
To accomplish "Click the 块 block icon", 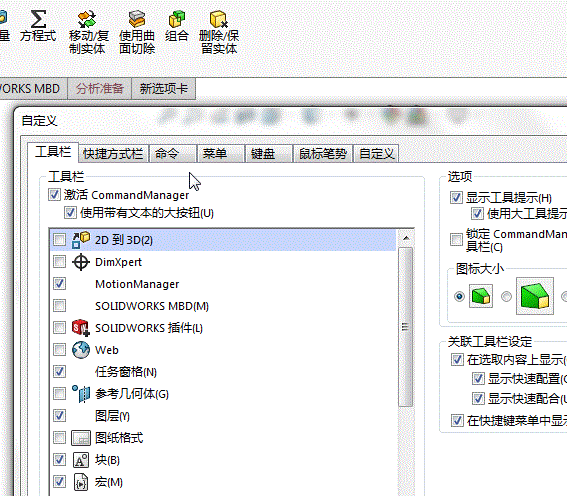I will [81, 460].
